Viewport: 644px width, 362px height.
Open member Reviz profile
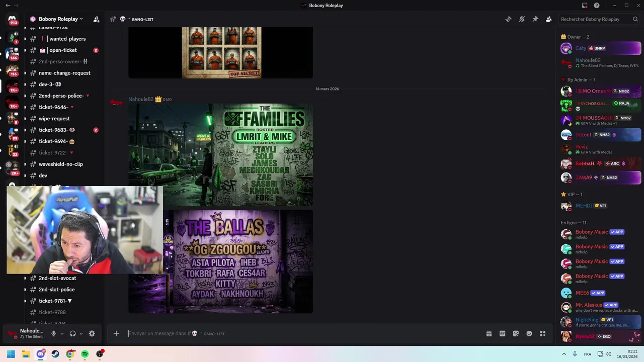pyautogui.click(x=601, y=149)
